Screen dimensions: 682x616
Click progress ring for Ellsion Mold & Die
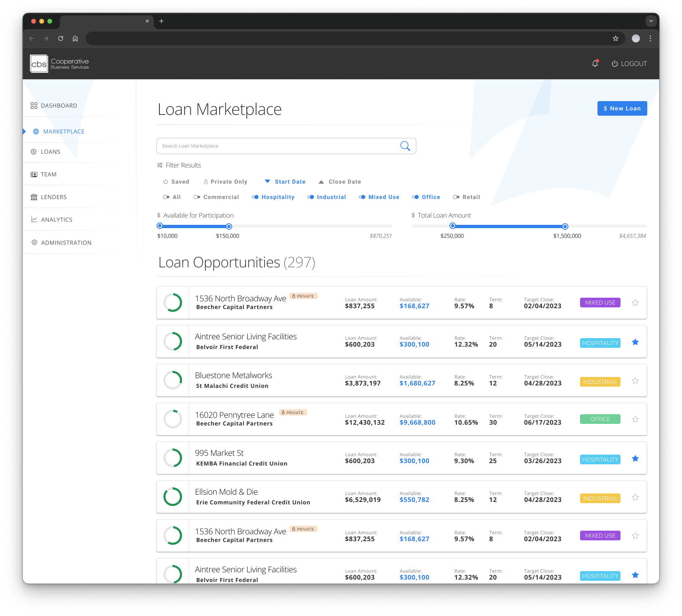173,497
